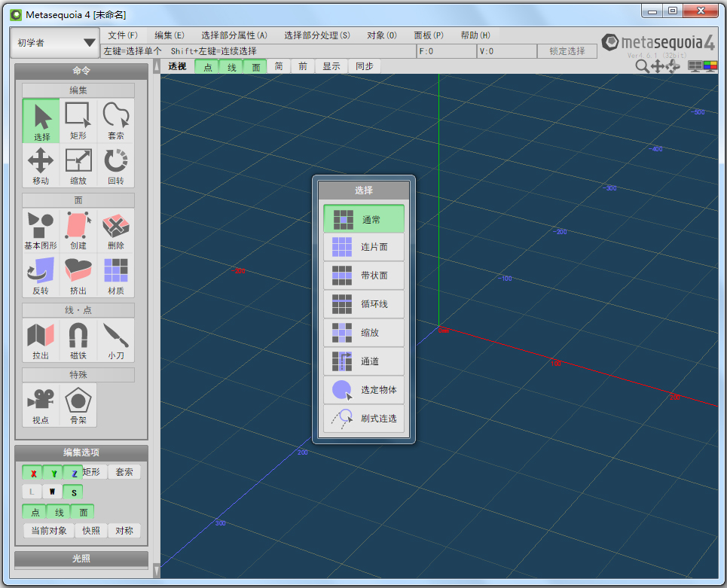The height and width of the screenshot is (588, 727).
Task: Click the split view layout icon
Action: (x=695, y=66)
